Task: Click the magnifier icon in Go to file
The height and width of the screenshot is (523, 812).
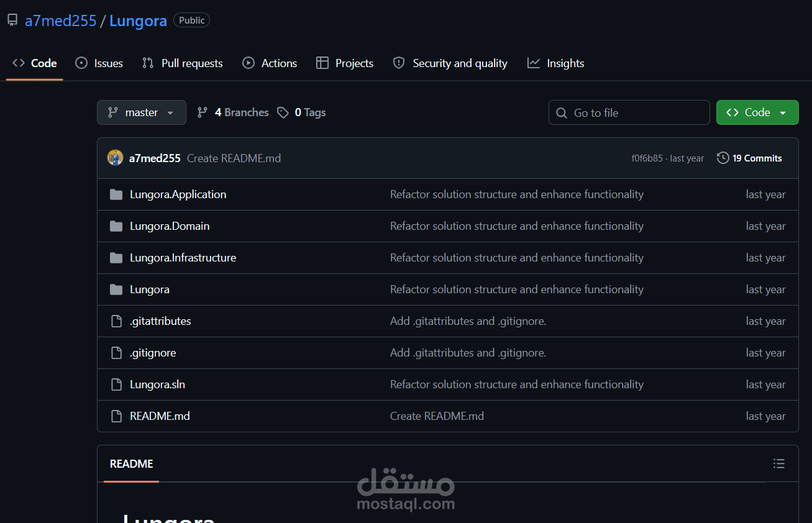Action: click(562, 113)
